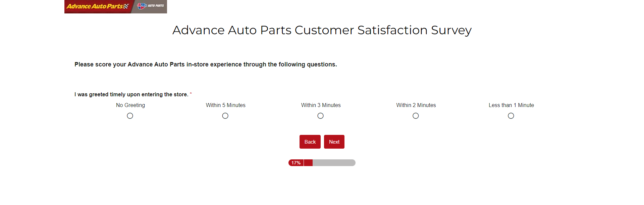Click the No Greeting label text
The width and height of the screenshot is (644, 205).
(130, 105)
